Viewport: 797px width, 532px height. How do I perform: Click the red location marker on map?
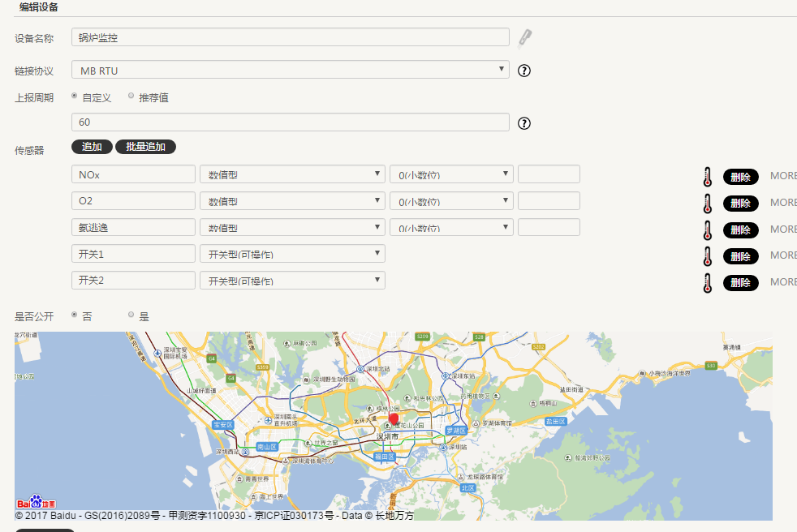coord(394,419)
